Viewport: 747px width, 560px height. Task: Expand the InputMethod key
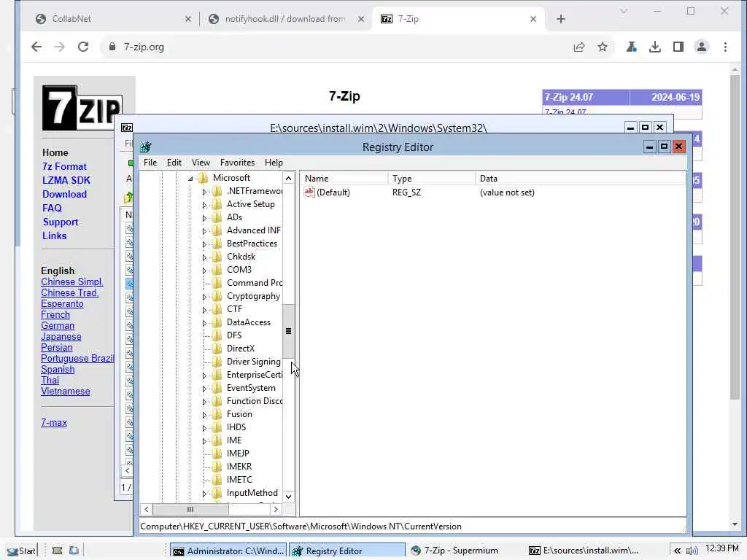tap(204, 494)
